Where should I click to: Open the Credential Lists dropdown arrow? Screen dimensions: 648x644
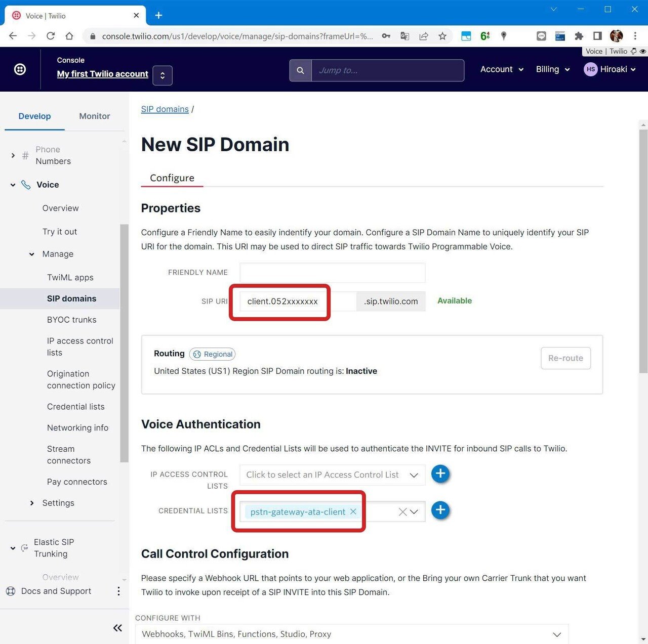(x=414, y=512)
